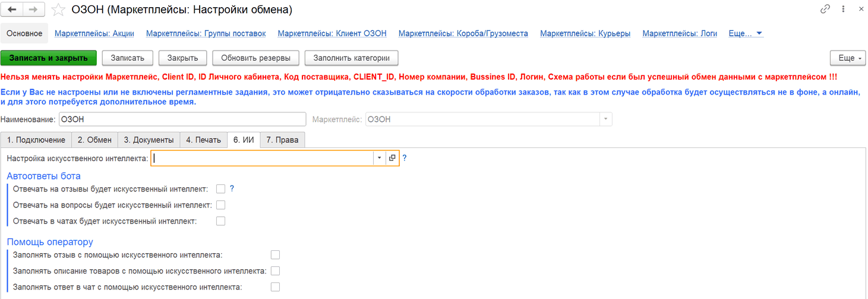868x299 pixels.
Task: Click the Записать button
Action: (127, 58)
